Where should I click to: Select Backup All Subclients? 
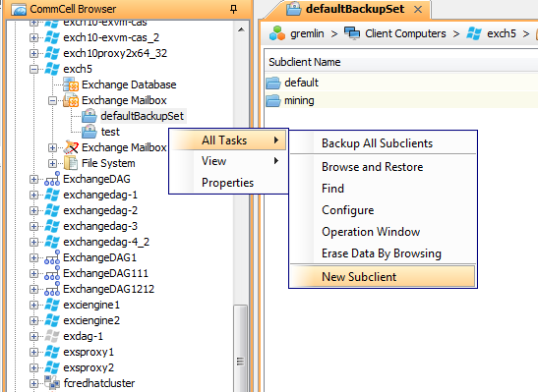pyautogui.click(x=383, y=143)
